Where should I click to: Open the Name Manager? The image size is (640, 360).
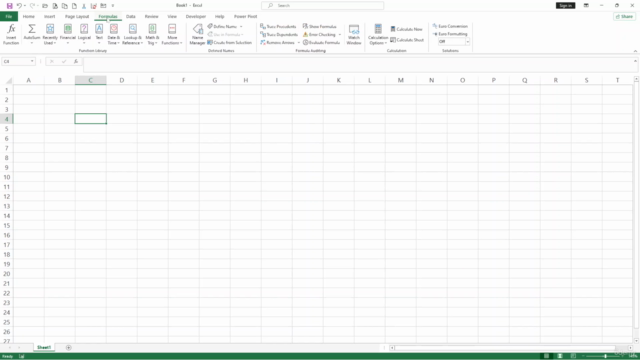(x=198, y=34)
